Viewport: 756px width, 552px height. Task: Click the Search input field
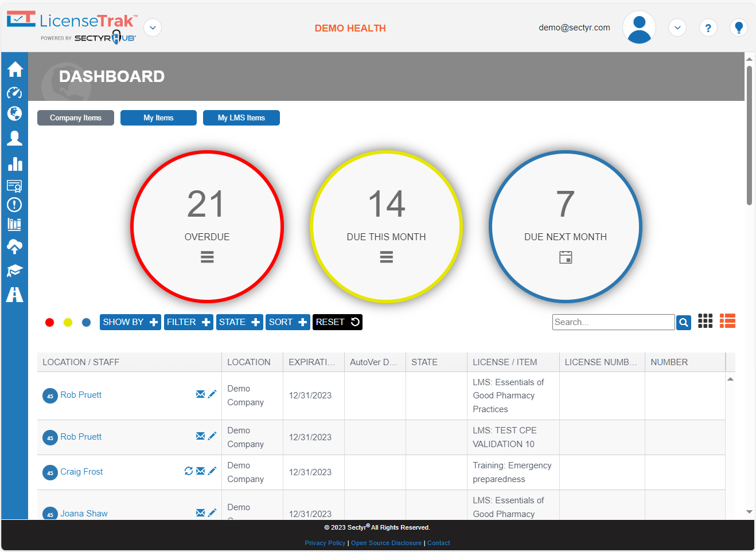(614, 322)
